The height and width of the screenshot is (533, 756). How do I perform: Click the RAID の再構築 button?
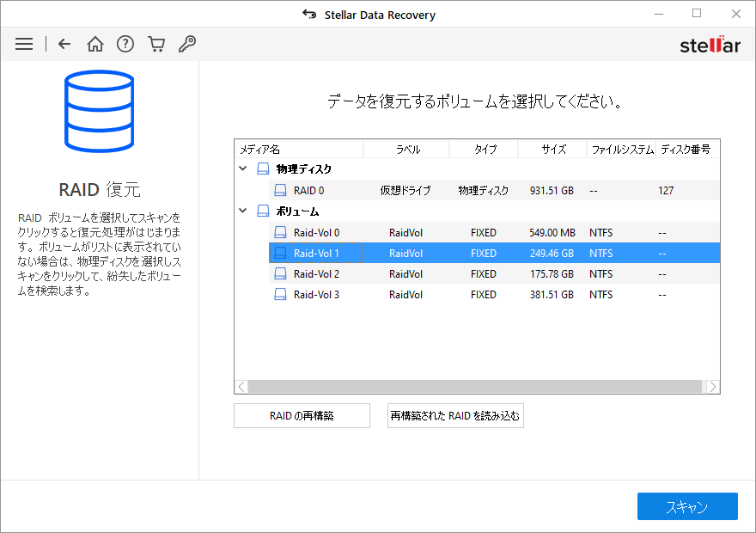302,416
